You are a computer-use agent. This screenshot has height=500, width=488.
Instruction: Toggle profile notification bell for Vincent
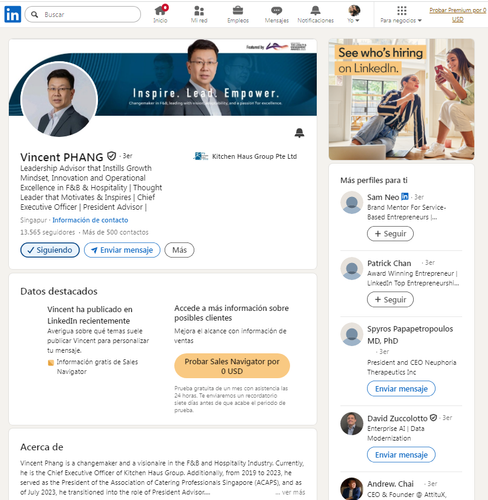point(299,133)
